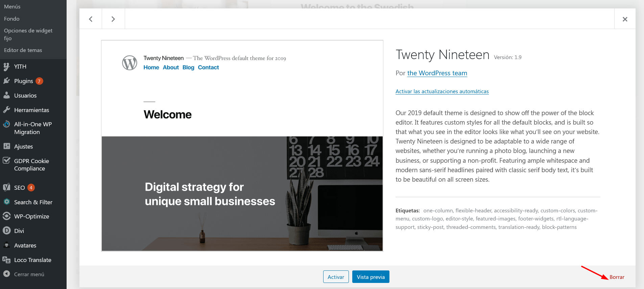Viewport: 644px width, 289px height.
Task: Open the Loco Translate menu label
Action: (33, 260)
